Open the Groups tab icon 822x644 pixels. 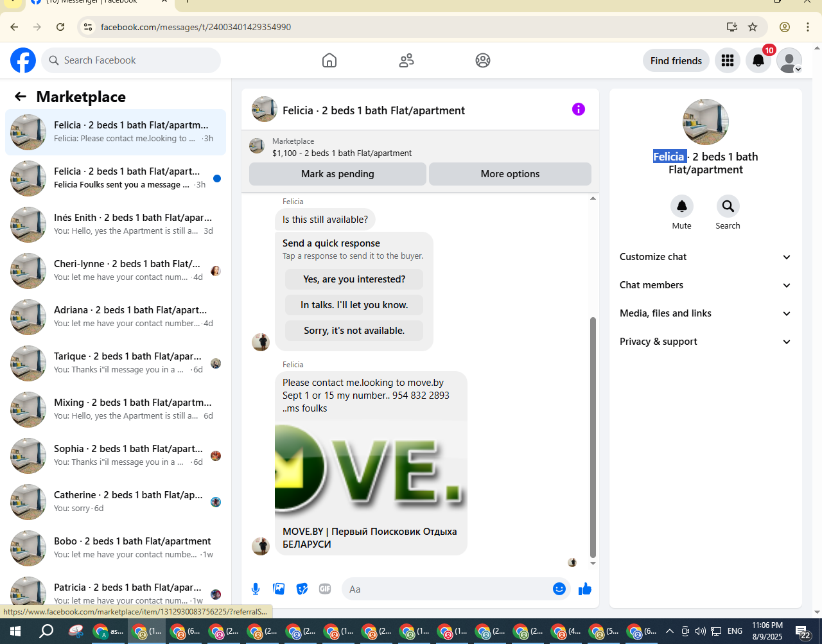(x=483, y=60)
